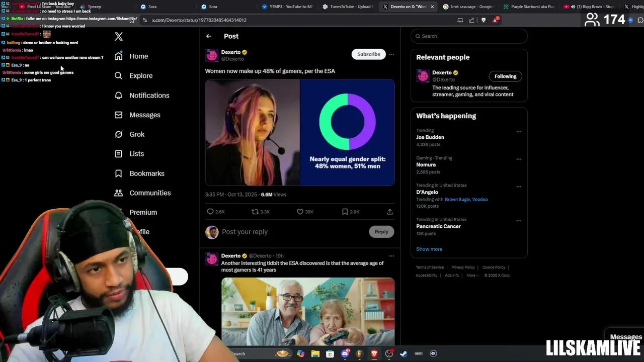The height and width of the screenshot is (362, 644).
Task: Switch to the YTMP3 browser tab
Action: 287,7
